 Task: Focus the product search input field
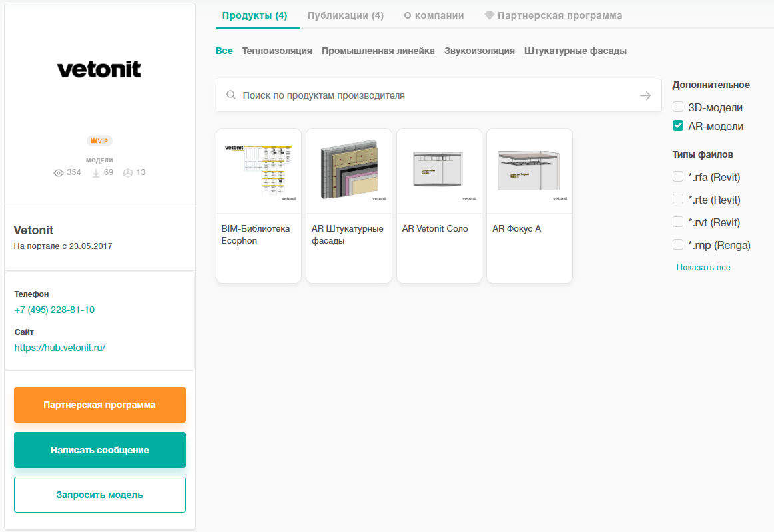click(439, 95)
